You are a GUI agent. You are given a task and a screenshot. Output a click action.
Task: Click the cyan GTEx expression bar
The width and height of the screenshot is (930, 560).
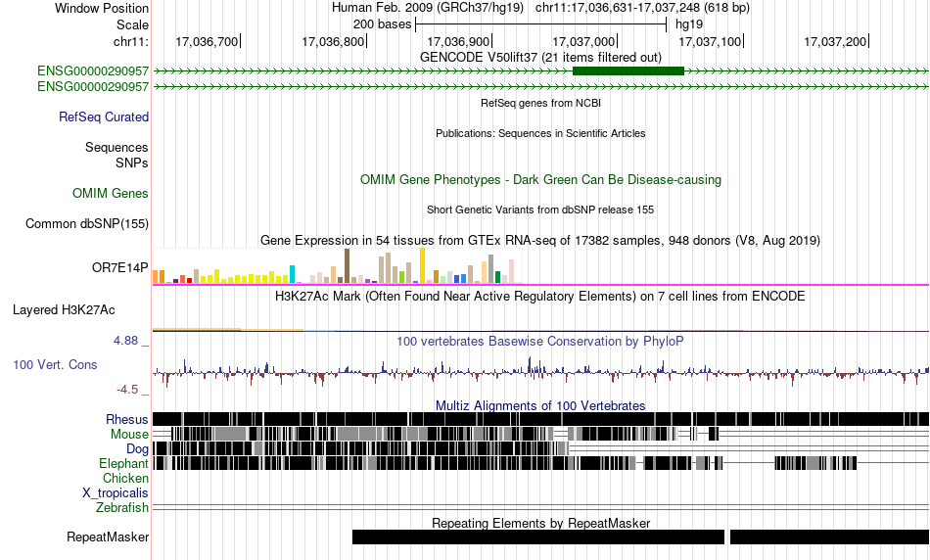[x=292, y=274]
